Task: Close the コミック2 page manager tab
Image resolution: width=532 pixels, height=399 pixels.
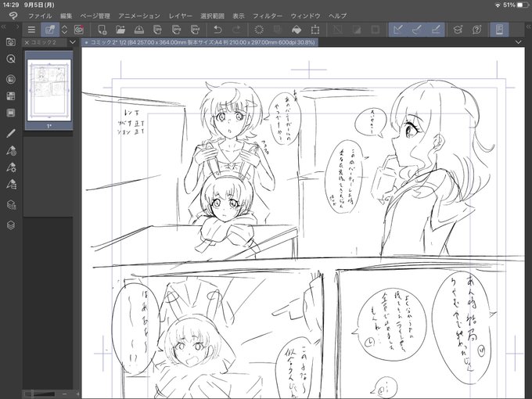Action: coord(27,42)
